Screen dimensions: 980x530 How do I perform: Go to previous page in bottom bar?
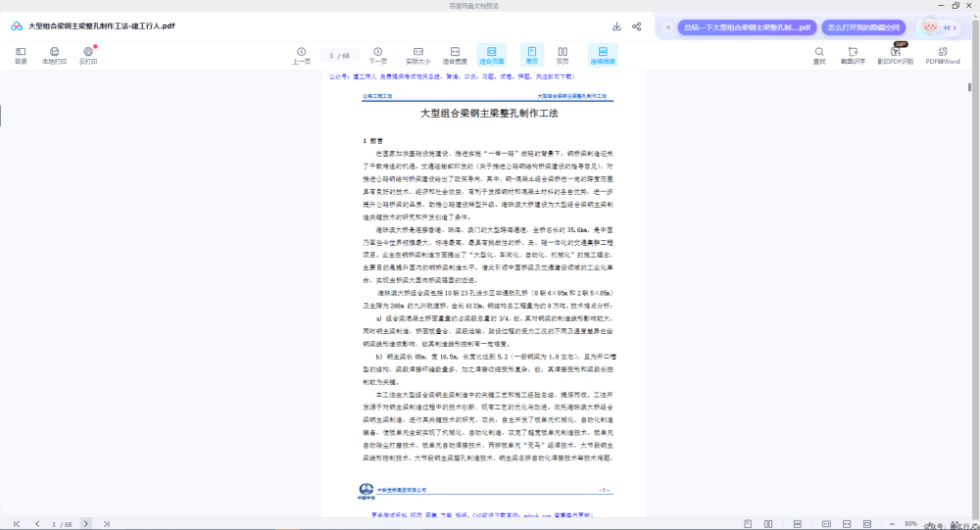(x=37, y=524)
